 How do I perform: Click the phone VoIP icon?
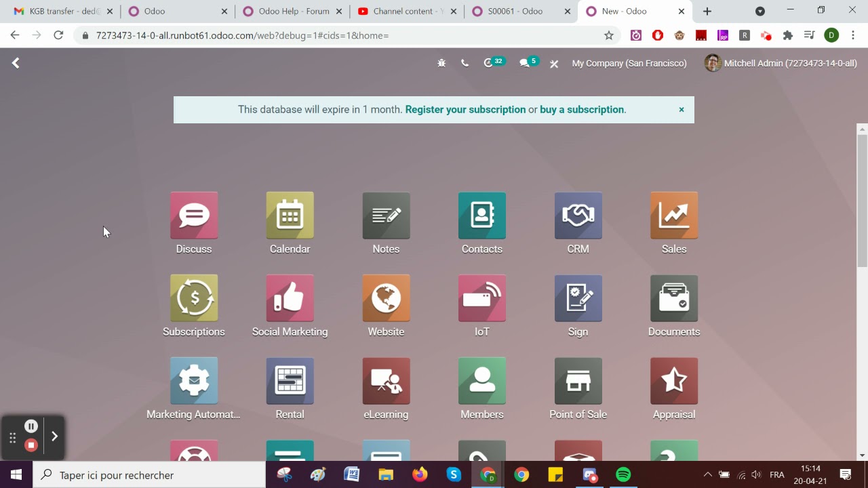coord(465,63)
